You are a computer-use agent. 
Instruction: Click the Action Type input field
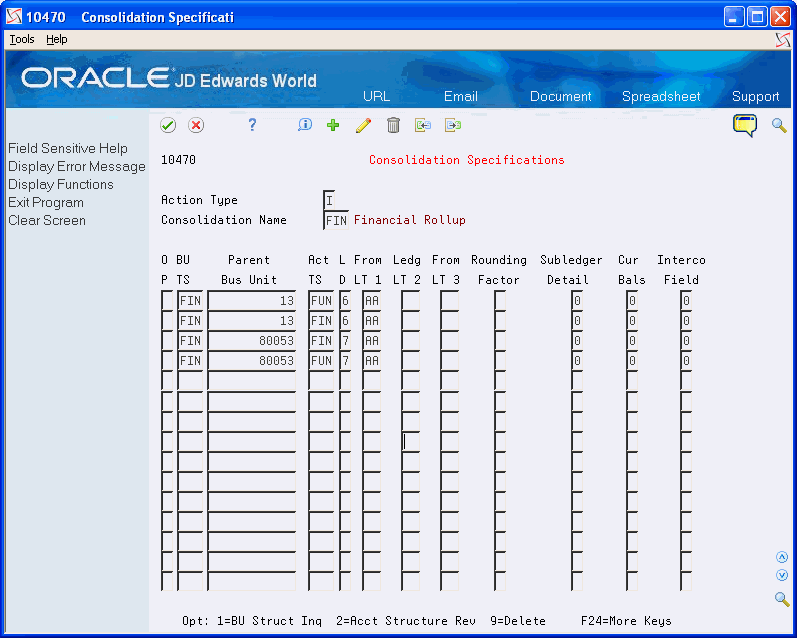[329, 200]
